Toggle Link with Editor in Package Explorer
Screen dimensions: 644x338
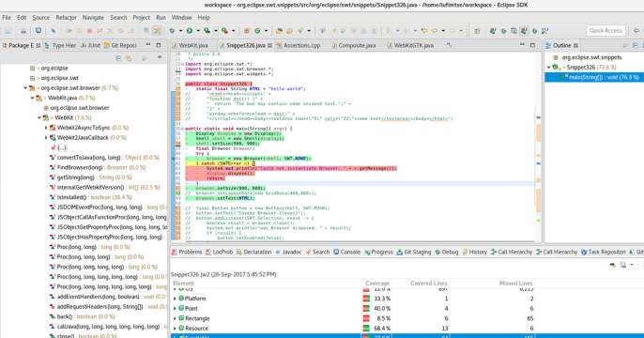[129, 58]
